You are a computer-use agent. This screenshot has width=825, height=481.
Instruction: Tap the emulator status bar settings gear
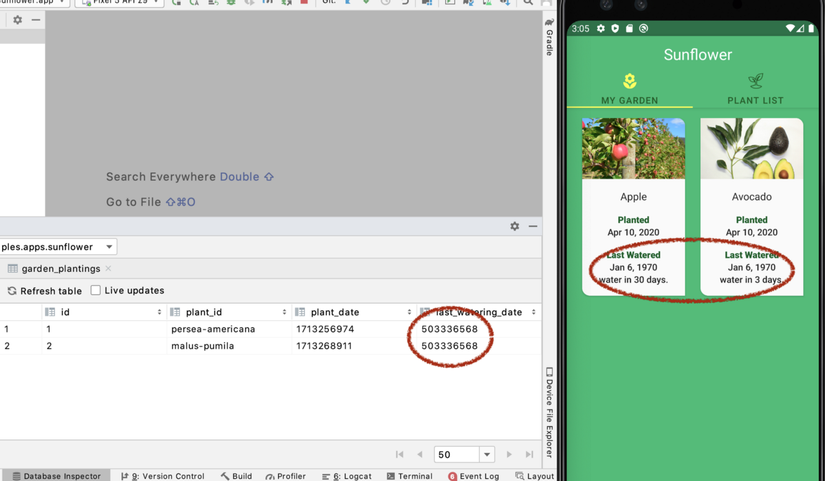601,28
